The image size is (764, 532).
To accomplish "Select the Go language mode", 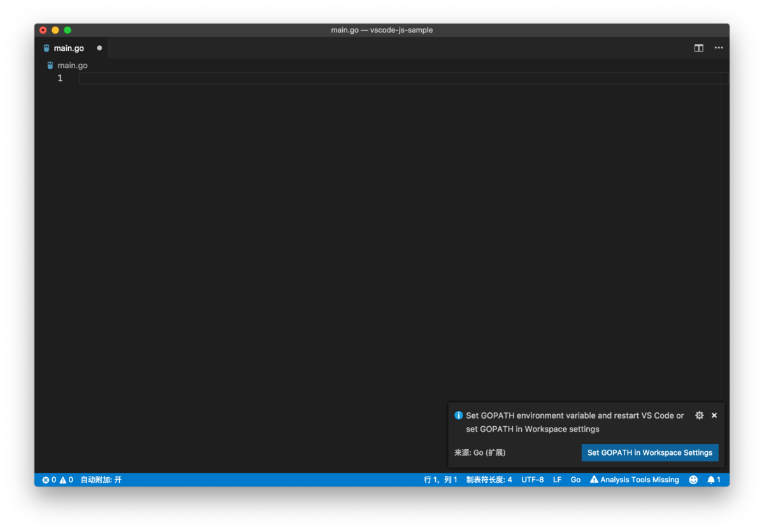I will 575,480.
